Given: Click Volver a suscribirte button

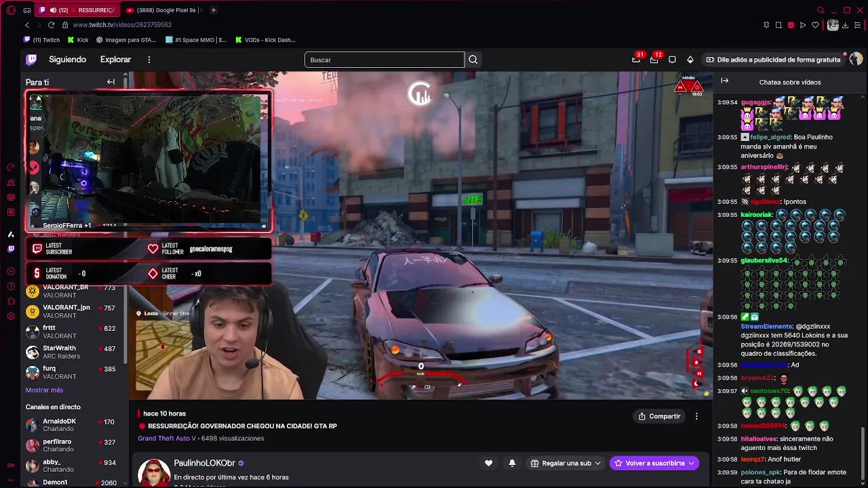Looking at the screenshot, I should [654, 463].
